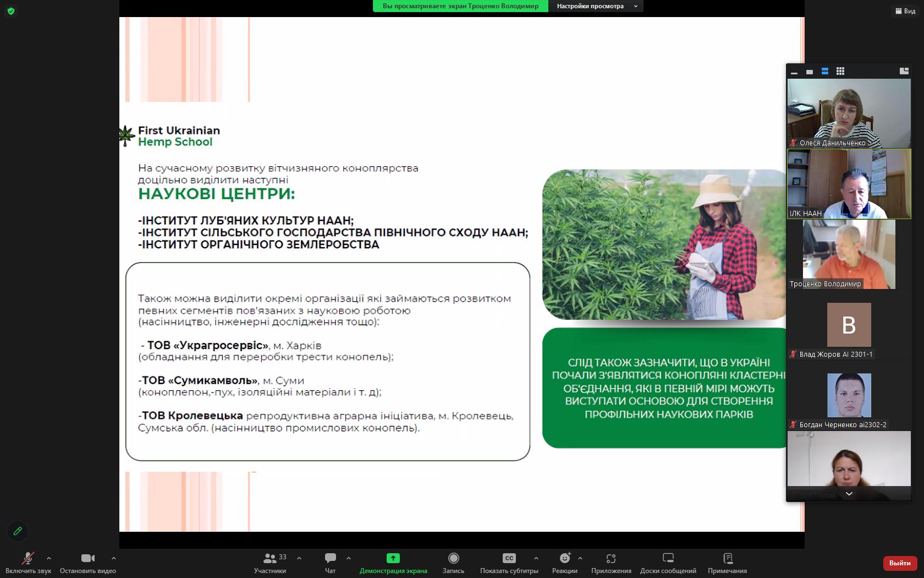Click the green screen-sharing notice for Троценко Володимир
This screenshot has width=924, height=578.
(460, 6)
